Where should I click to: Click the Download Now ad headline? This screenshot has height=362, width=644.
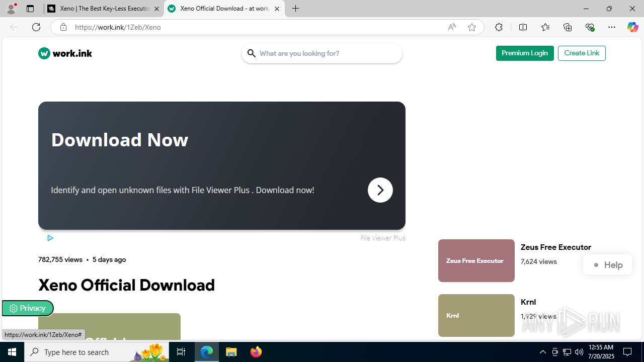(120, 140)
